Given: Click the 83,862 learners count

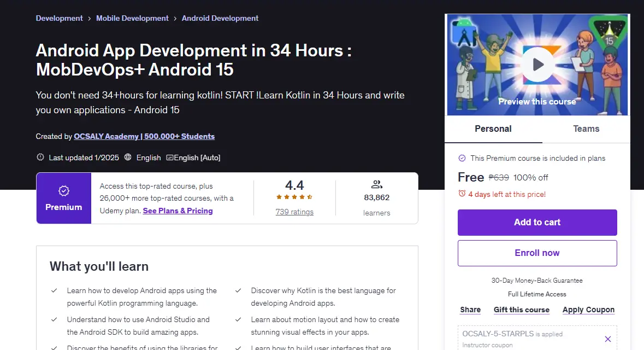Looking at the screenshot, I should tap(377, 197).
